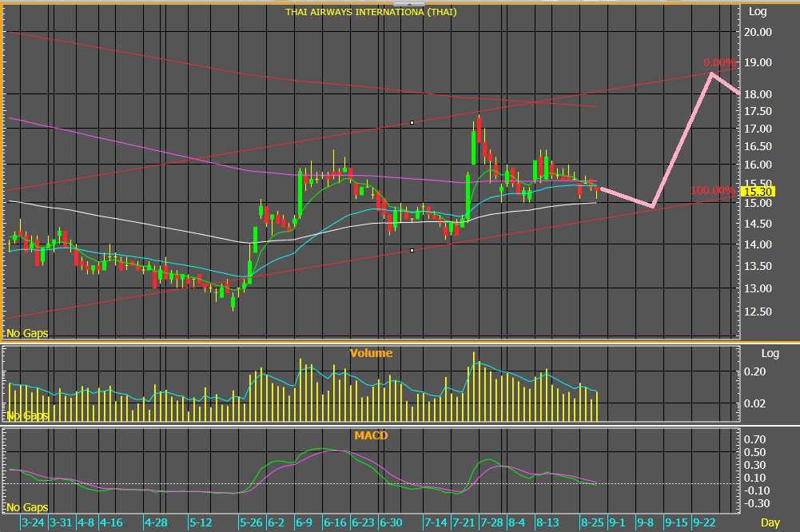Viewport: 800px width, 532px height.
Task: Click the 0.02 volume axis label
Action: click(754, 403)
